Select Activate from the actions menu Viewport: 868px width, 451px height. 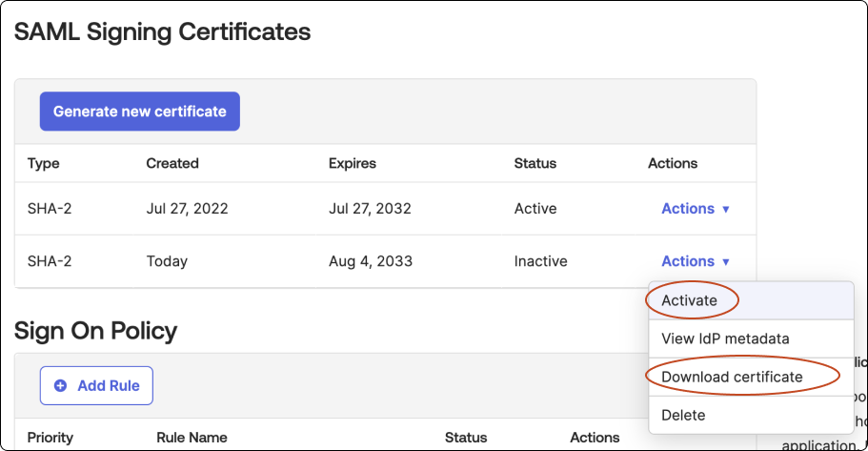pyautogui.click(x=690, y=300)
